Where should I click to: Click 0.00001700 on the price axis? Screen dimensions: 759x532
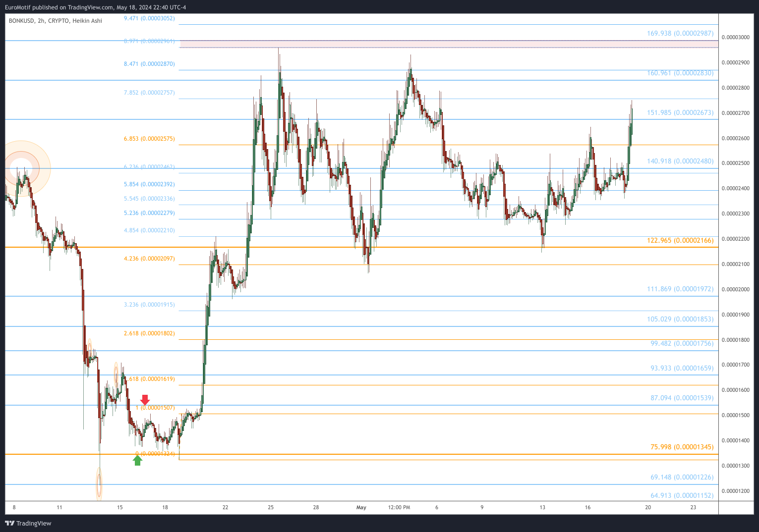pyautogui.click(x=736, y=365)
